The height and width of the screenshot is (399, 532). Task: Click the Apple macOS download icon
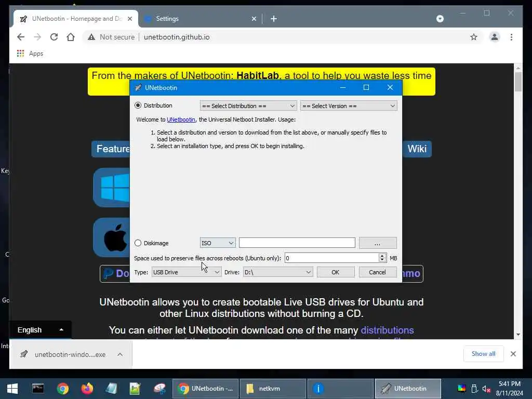pos(112,237)
